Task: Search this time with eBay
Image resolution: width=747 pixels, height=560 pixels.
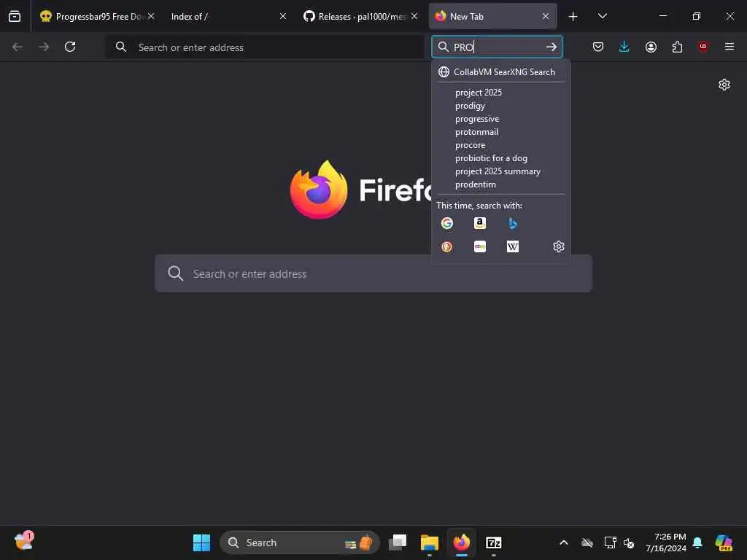Action: click(x=480, y=246)
